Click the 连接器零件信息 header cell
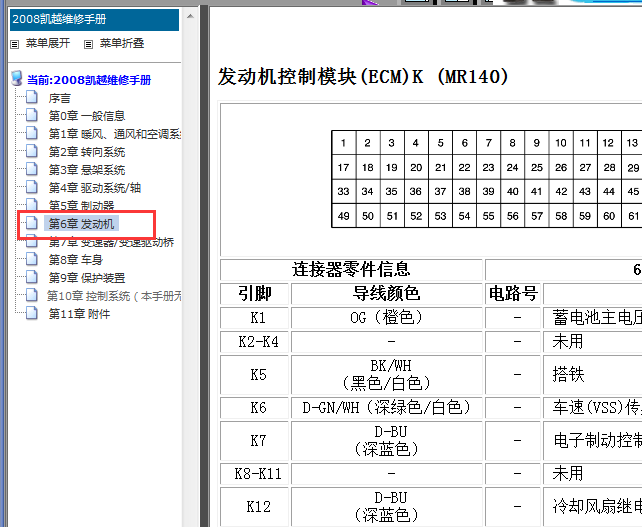The width and height of the screenshot is (642, 527). tap(351, 269)
